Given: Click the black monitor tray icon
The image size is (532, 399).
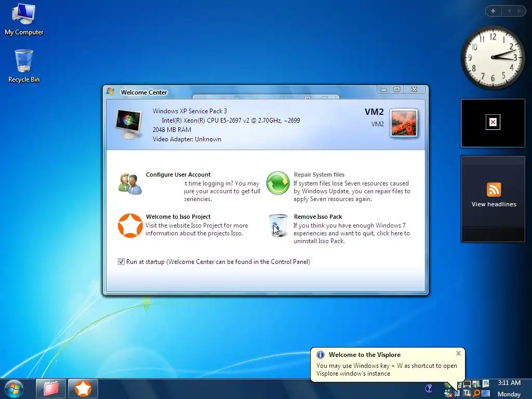Looking at the screenshot, I should click(467, 384).
